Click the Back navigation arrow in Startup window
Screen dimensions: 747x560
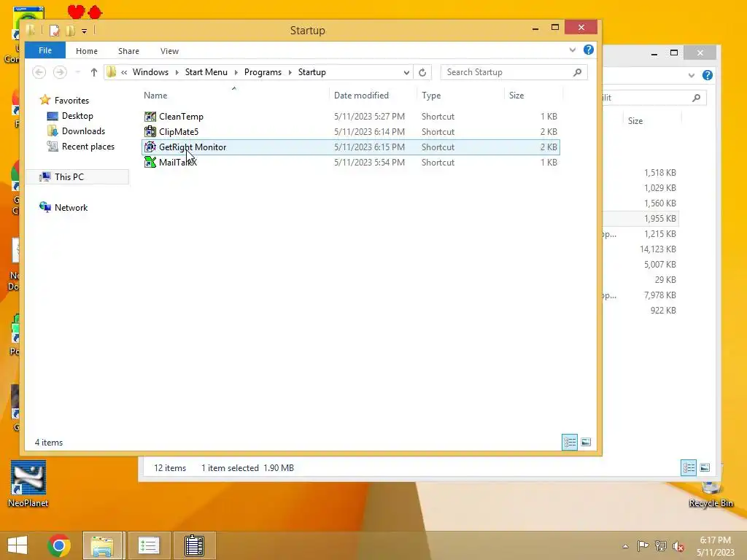point(39,72)
